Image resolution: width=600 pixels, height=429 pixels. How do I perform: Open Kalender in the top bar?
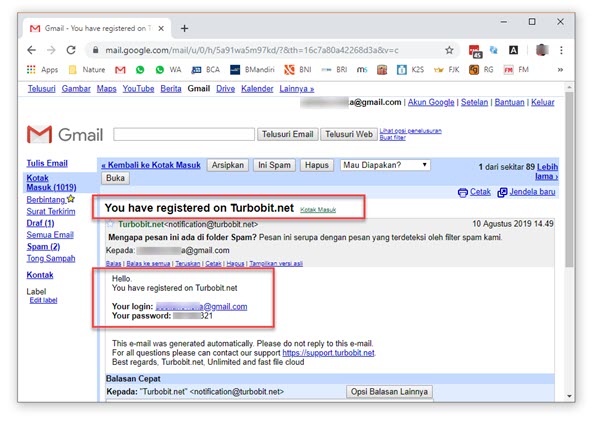click(x=257, y=89)
